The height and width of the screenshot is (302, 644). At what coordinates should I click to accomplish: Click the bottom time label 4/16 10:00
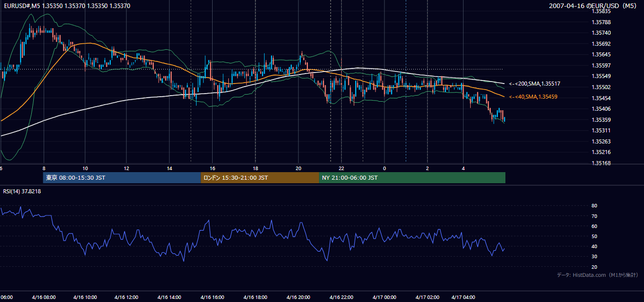tap(85, 297)
